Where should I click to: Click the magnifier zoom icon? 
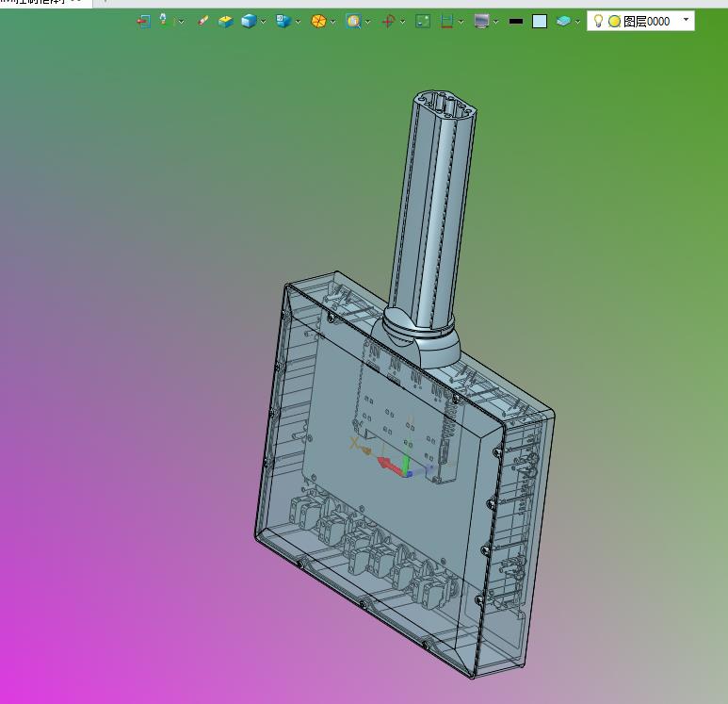tap(353, 22)
